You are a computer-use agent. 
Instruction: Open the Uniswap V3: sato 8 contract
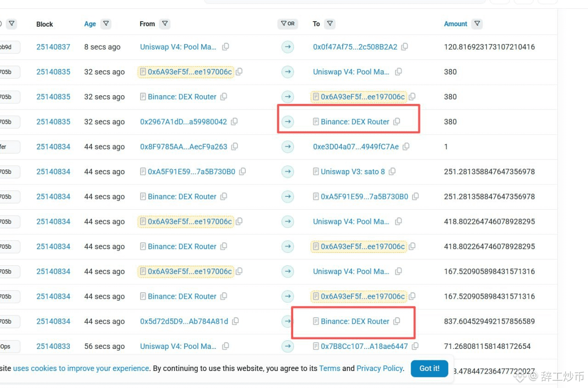tap(353, 171)
